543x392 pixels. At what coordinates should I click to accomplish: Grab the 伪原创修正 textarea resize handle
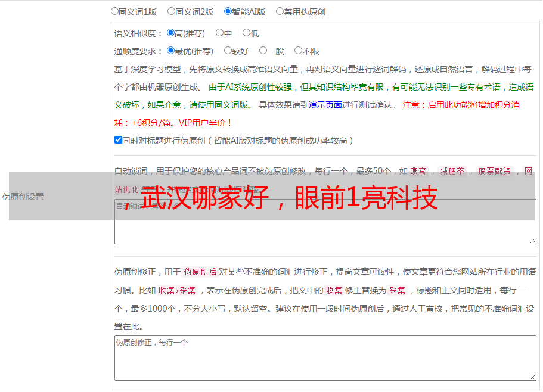click(533, 377)
